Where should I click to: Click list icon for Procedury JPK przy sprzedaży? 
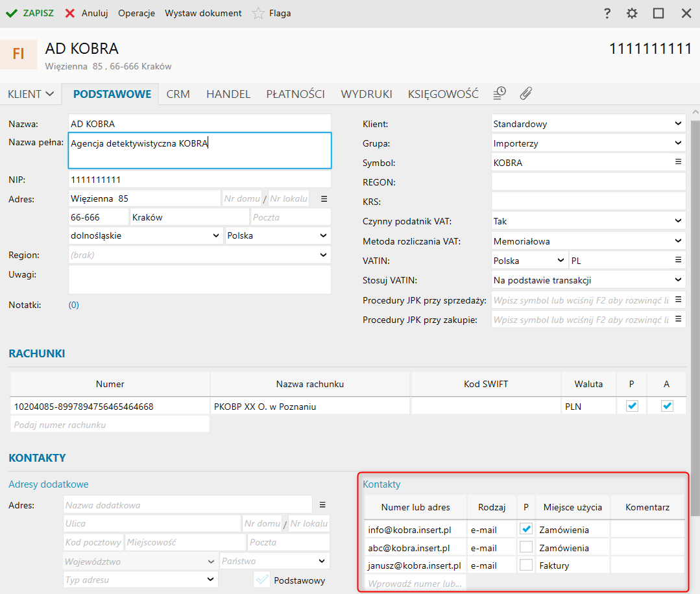pos(678,300)
